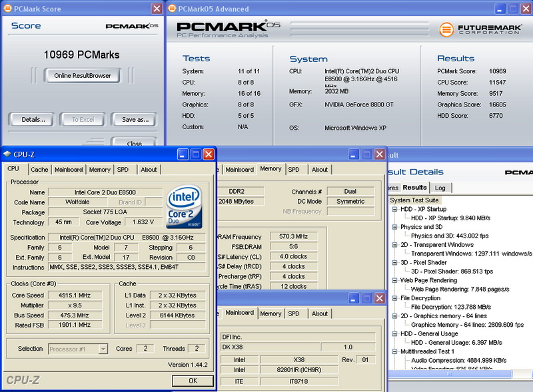Click the CPU Score value 11547
Image resolution: width=533 pixels, height=392 pixels.
tap(497, 83)
